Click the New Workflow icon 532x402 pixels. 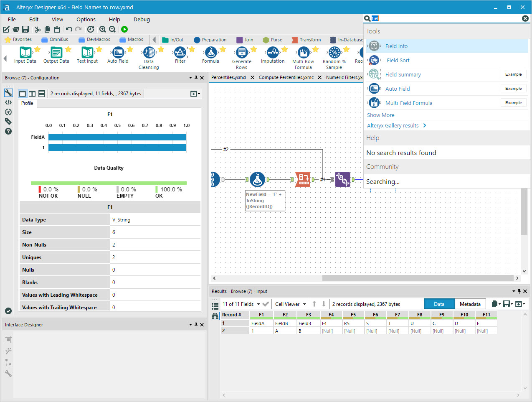[x=6, y=29]
